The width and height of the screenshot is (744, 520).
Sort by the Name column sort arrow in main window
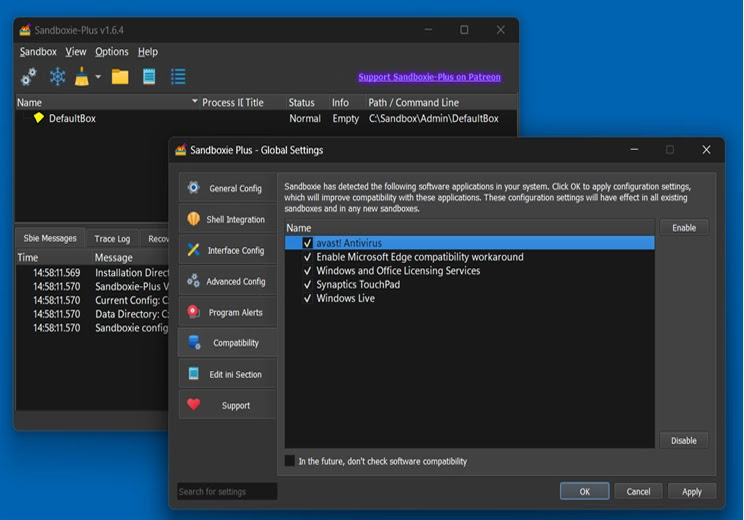coord(195,101)
